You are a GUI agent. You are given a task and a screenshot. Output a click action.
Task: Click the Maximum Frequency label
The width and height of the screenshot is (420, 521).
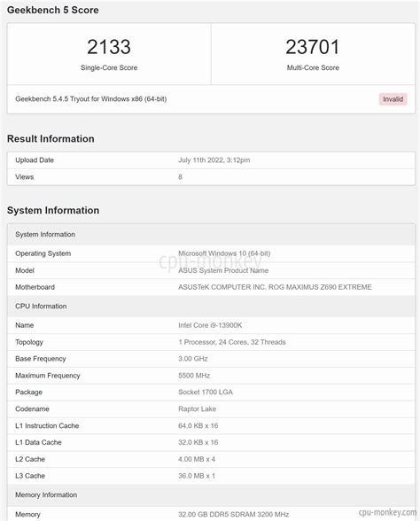(48, 376)
